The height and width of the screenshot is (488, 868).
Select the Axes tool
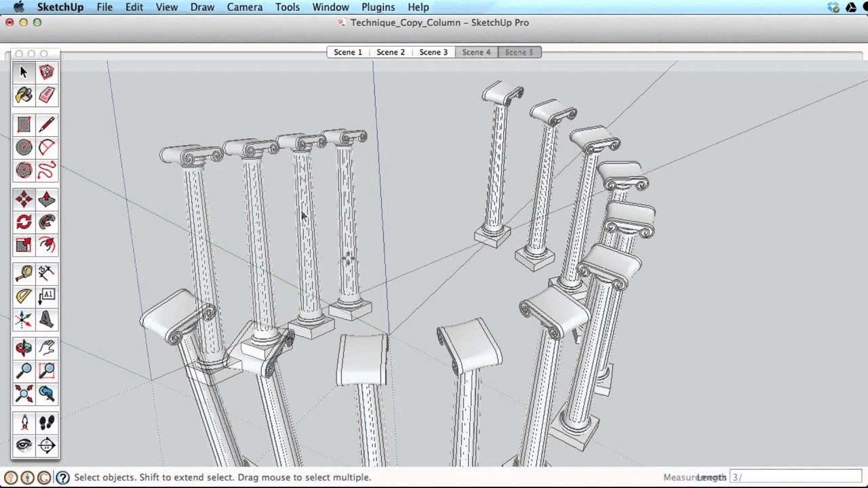(24, 319)
